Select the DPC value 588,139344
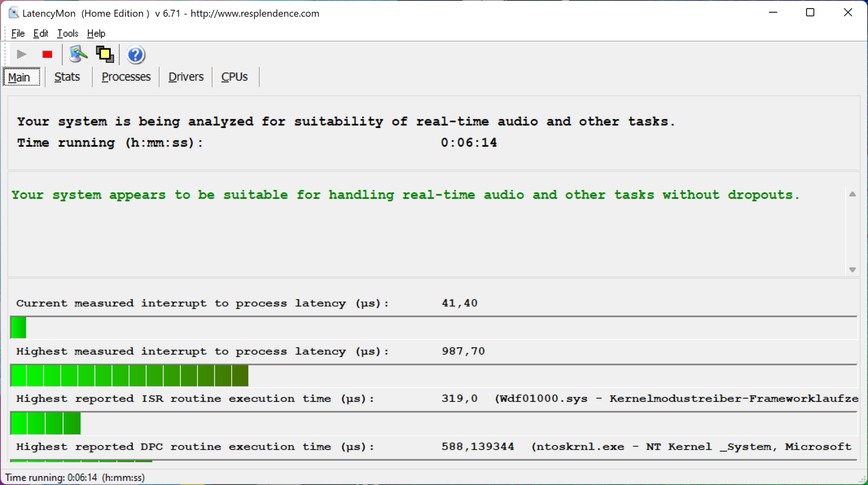 (478, 447)
